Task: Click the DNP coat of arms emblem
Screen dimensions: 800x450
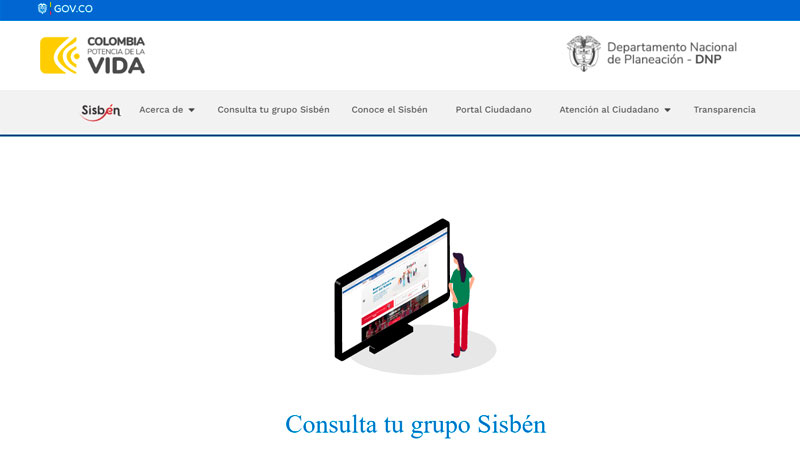Action: pyautogui.click(x=583, y=53)
